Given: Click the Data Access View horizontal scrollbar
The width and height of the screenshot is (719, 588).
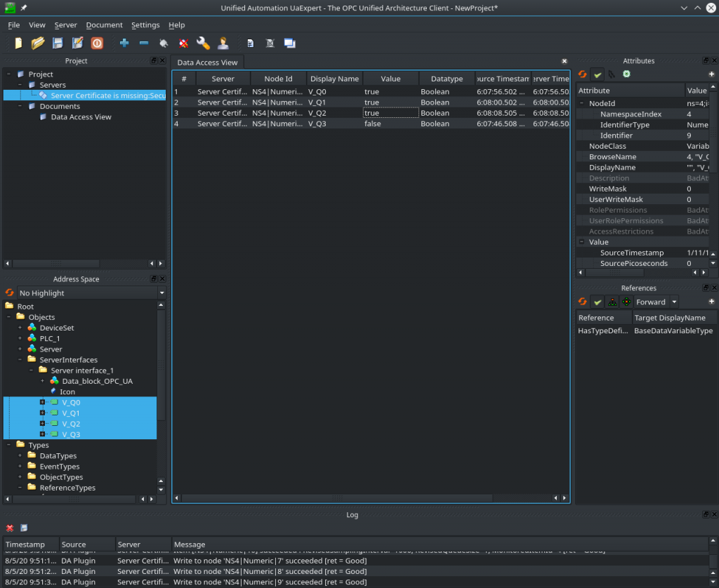Looking at the screenshot, I should 338,497.
